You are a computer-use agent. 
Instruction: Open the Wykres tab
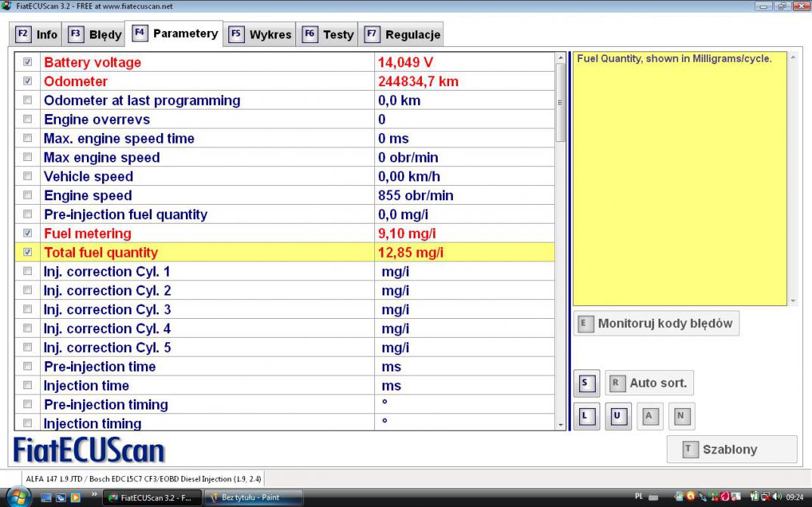coord(261,34)
